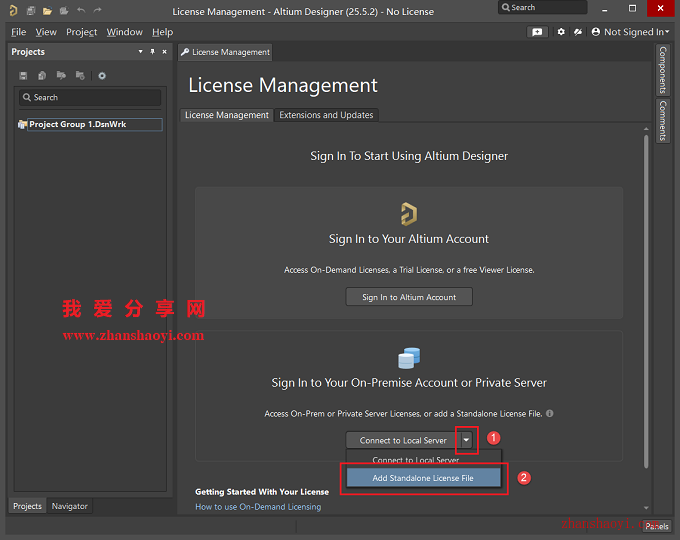Click the gold Altium logo in sign-in card
This screenshot has width=680, height=540.
pos(409,214)
